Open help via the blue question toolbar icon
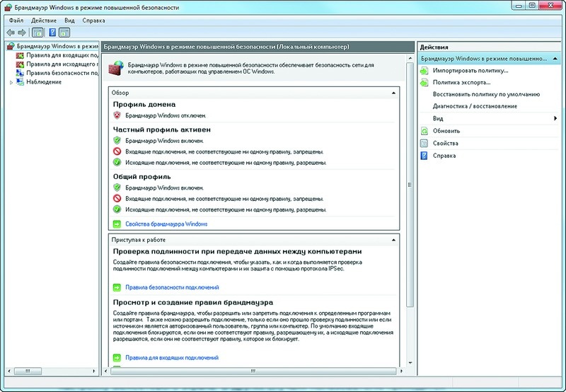Image resolution: width=566 pixels, height=392 pixels. [52, 33]
